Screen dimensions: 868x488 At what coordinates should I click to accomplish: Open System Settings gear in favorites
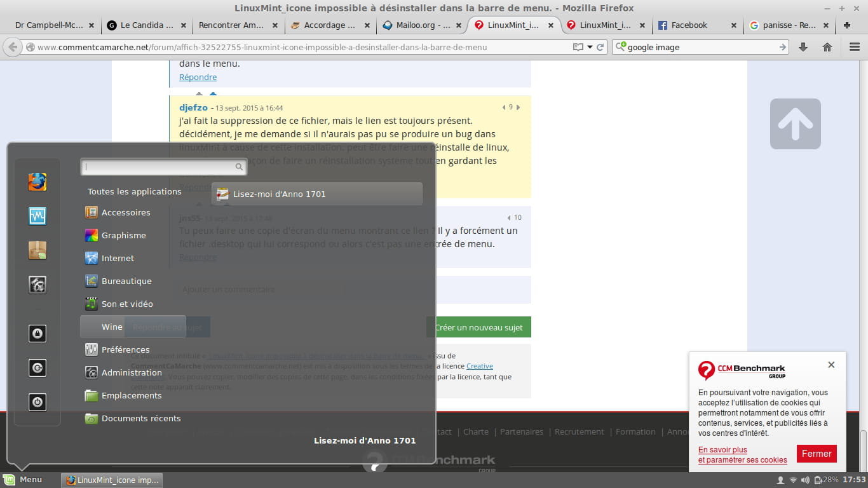coord(37,285)
